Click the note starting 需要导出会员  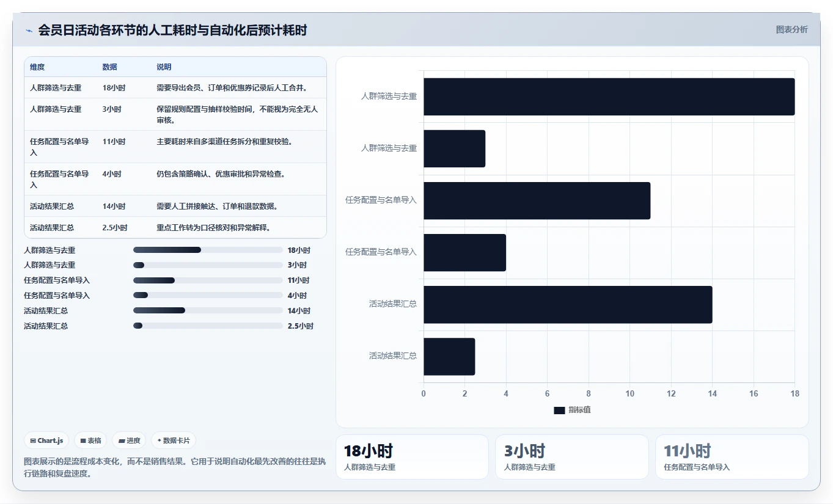click(232, 88)
